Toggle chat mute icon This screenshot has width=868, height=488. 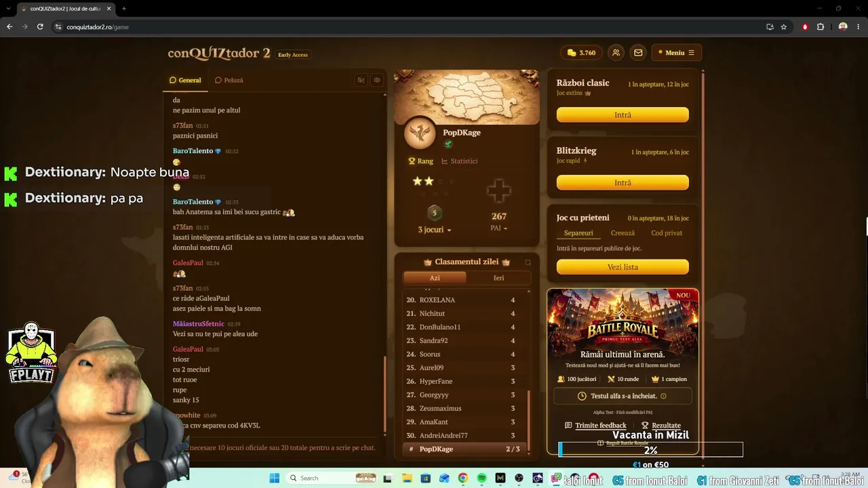pyautogui.click(x=361, y=80)
